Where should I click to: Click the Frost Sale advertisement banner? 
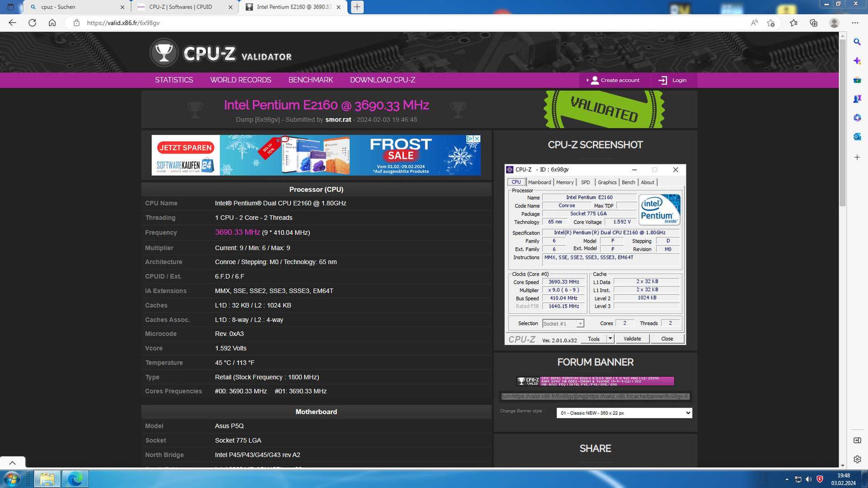click(x=316, y=155)
